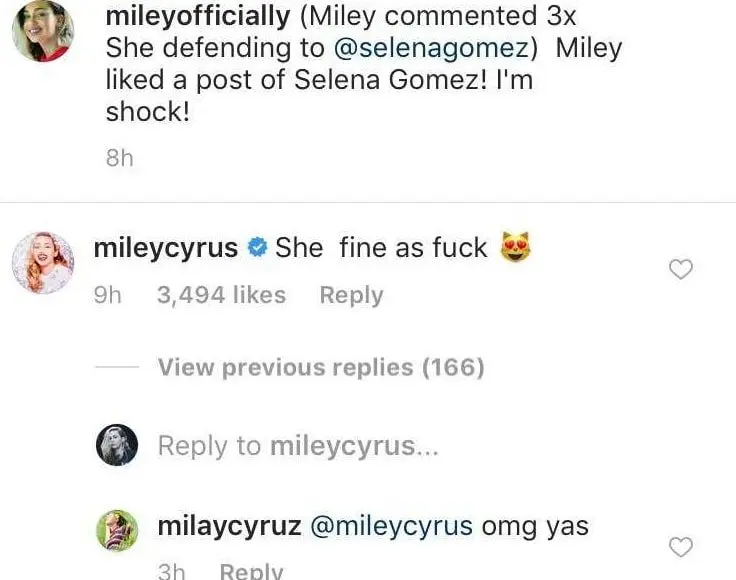The image size is (736, 580).
Task: Reply to the mileycyrus comment
Action: coord(351,295)
